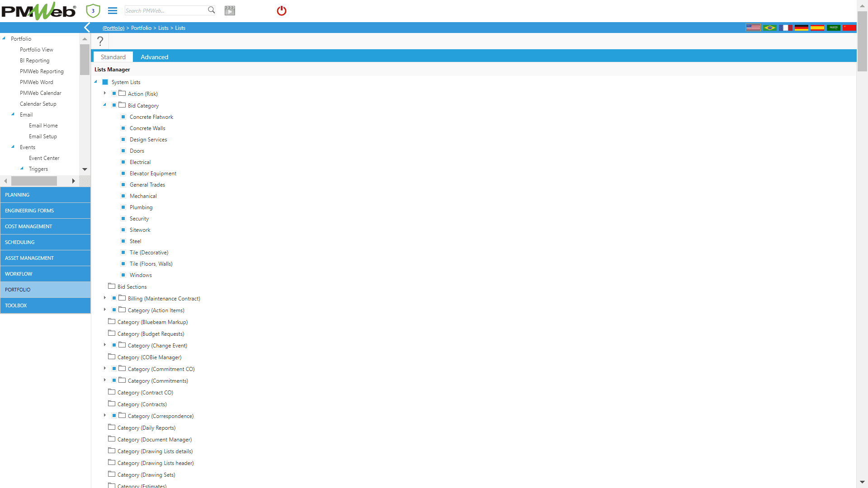The height and width of the screenshot is (488, 868).
Task: Click the Bid Sections folder icon
Action: (x=112, y=286)
